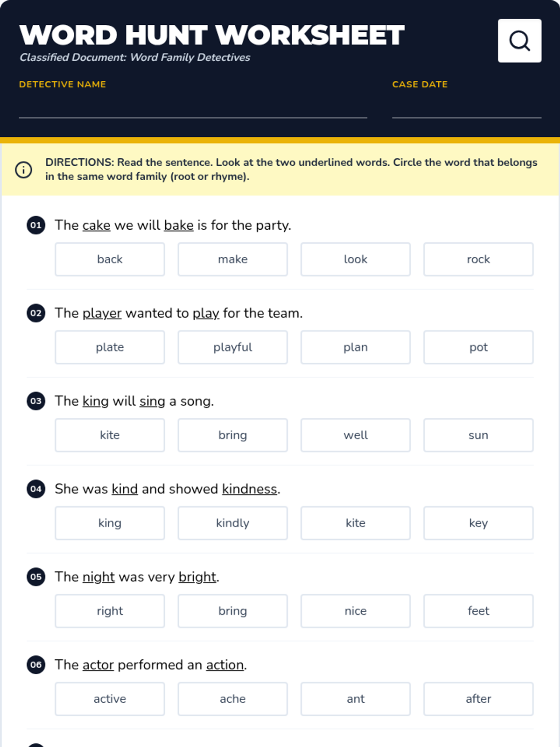This screenshot has height=747, width=560.
Task: Select the word 'active' in question 6
Action: pos(110,699)
